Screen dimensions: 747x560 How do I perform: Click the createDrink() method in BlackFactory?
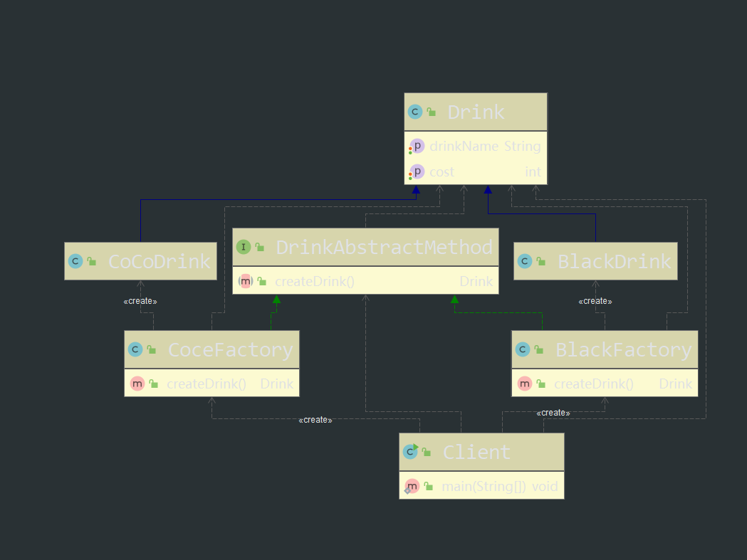[593, 384]
